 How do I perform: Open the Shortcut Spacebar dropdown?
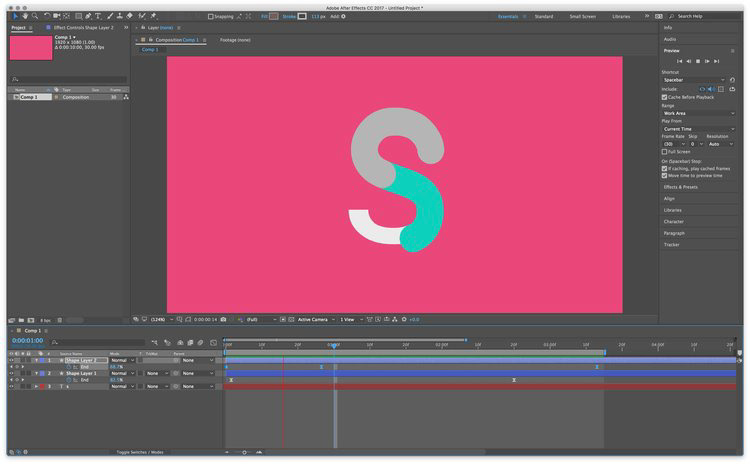pyautogui.click(x=694, y=80)
